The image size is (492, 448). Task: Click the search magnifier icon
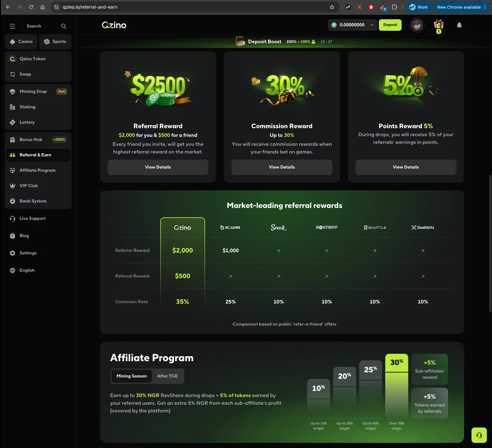[64, 26]
